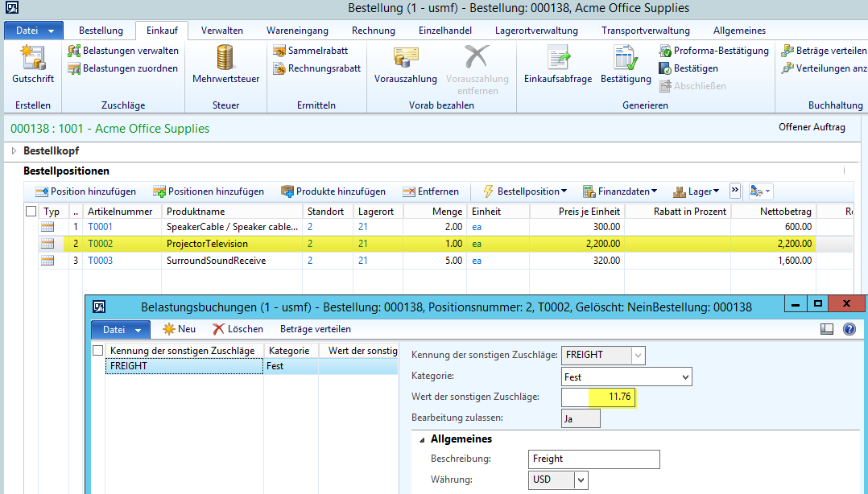The width and height of the screenshot is (868, 494).
Task: Open the help question mark icon
Action: [x=849, y=329]
